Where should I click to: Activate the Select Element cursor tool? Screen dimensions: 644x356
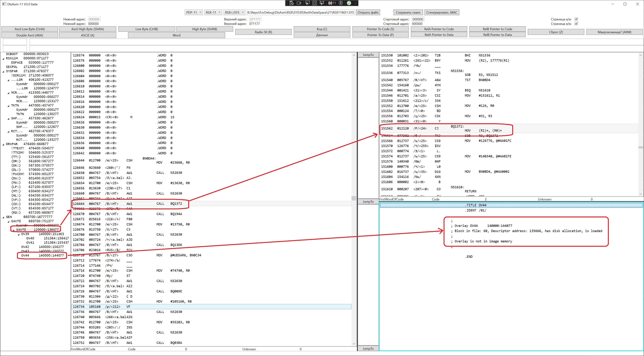tap(307, 3)
